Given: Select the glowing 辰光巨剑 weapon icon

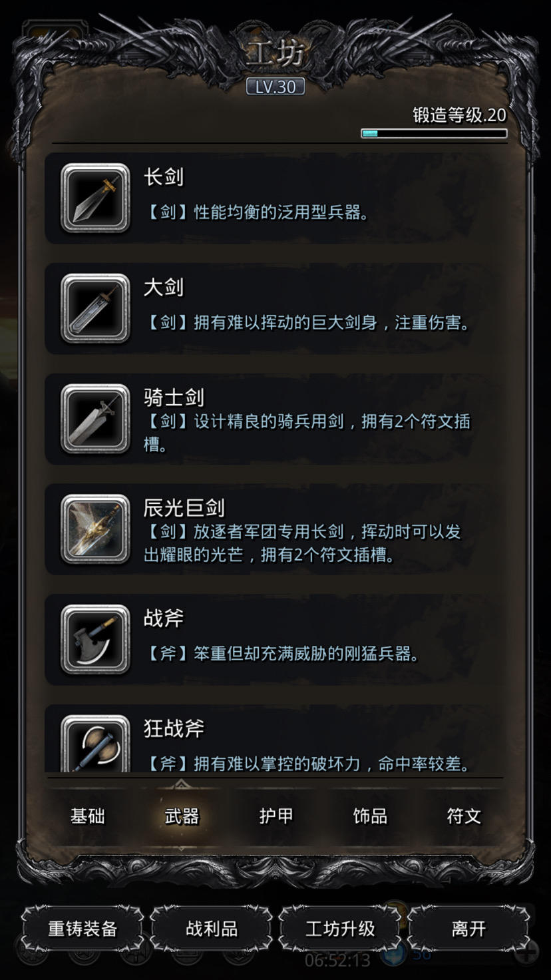Looking at the screenshot, I should pos(95,529).
